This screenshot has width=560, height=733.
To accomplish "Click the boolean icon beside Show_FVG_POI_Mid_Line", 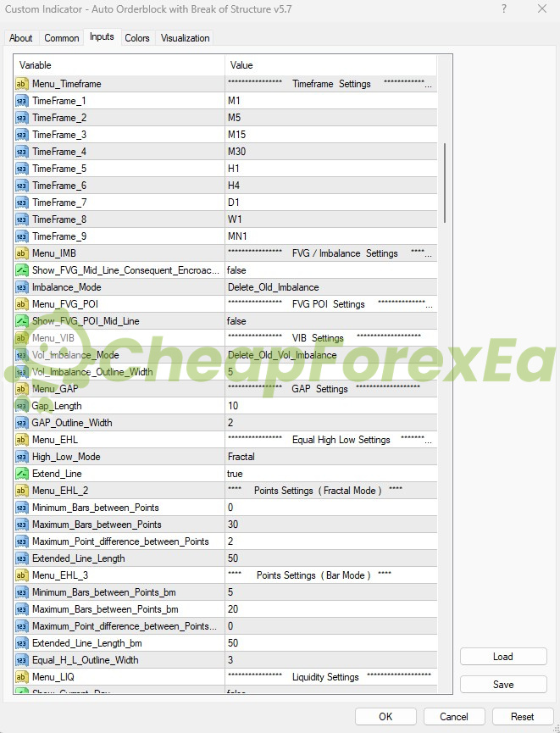I will tap(21, 321).
